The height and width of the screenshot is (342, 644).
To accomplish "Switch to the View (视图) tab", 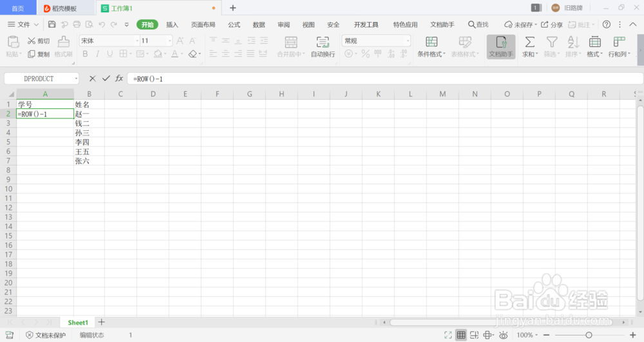I will [x=308, y=24].
